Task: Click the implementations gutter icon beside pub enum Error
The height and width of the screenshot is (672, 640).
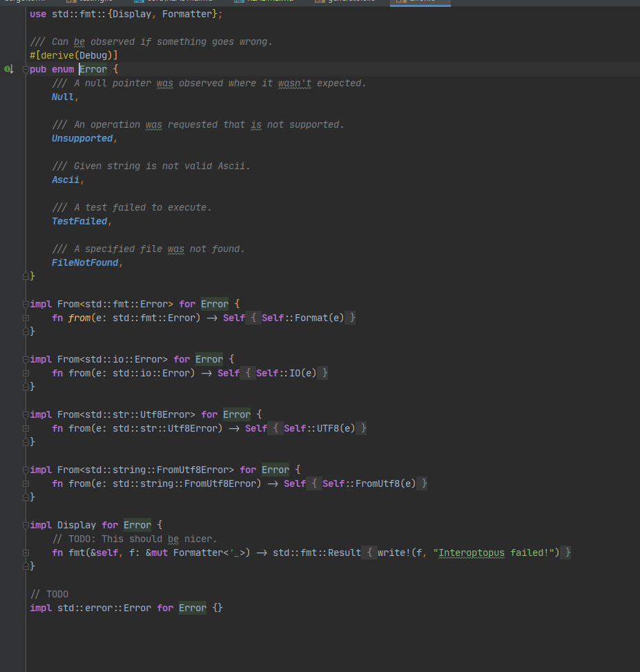Action: point(6,69)
